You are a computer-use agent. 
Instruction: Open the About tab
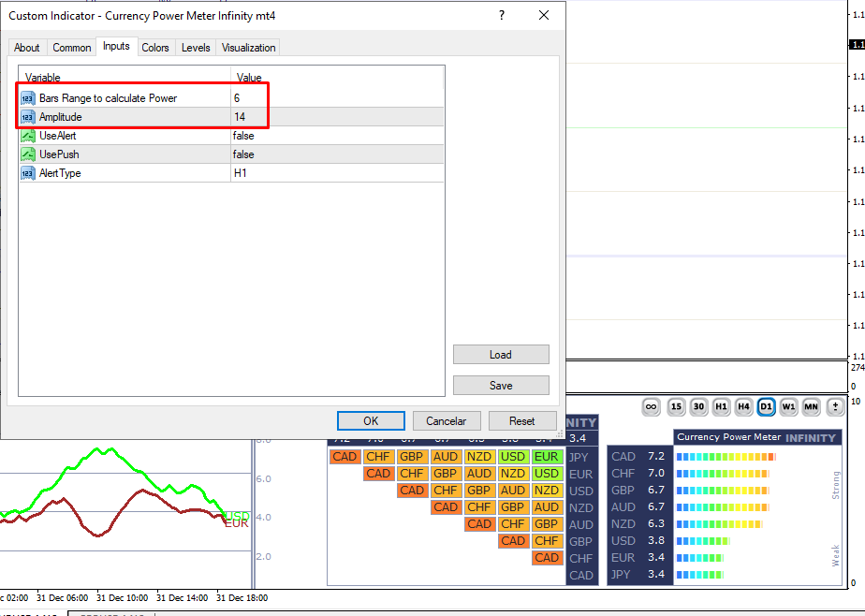pyautogui.click(x=27, y=48)
